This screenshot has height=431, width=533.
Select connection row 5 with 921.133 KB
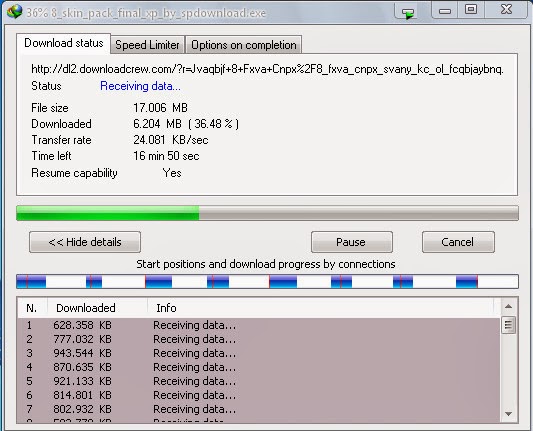pos(258,381)
